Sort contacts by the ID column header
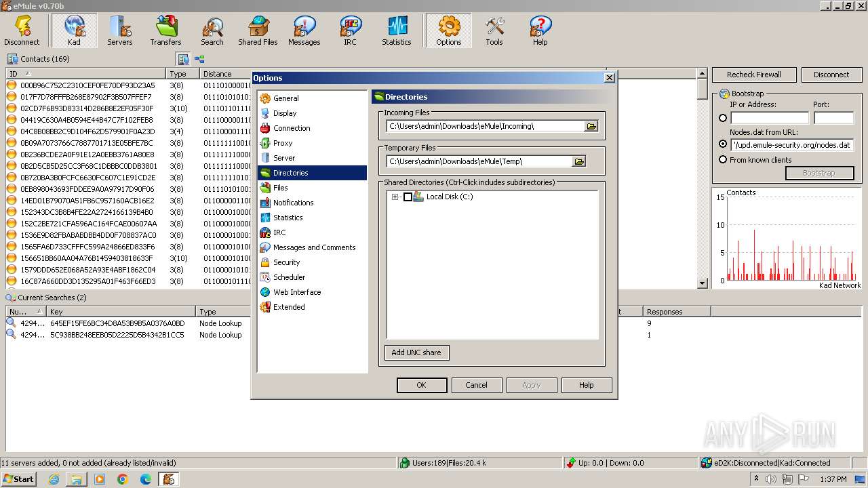Image resolution: width=868 pixels, height=488 pixels. click(86, 74)
